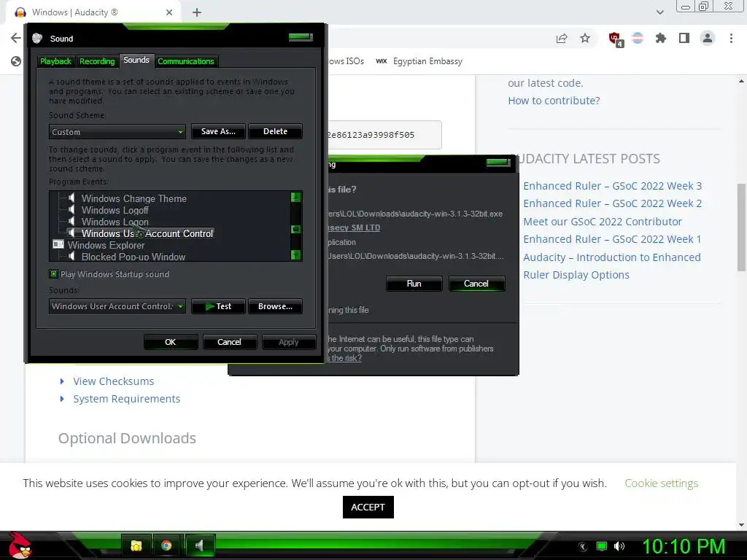Open the Sound Scheme Custom dropdown
Screen dimensions: 747x560
click(x=117, y=132)
